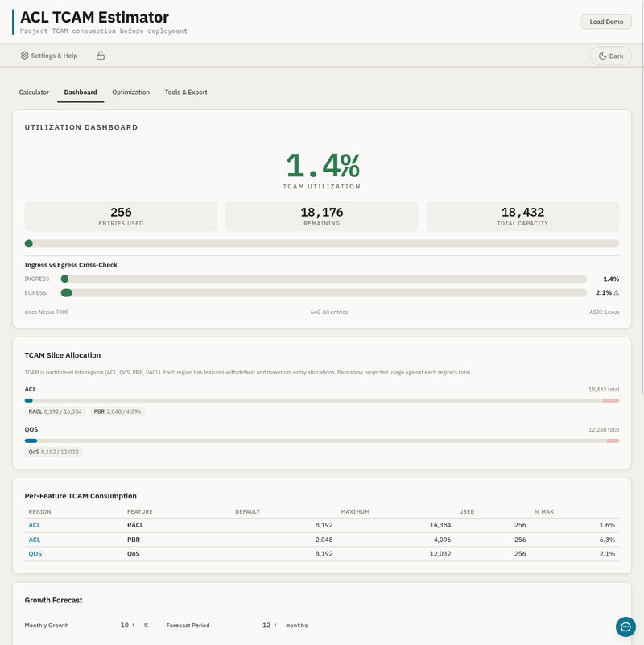Click the 2.1% egress percentage
The width and height of the screenshot is (644, 645).
coord(604,293)
